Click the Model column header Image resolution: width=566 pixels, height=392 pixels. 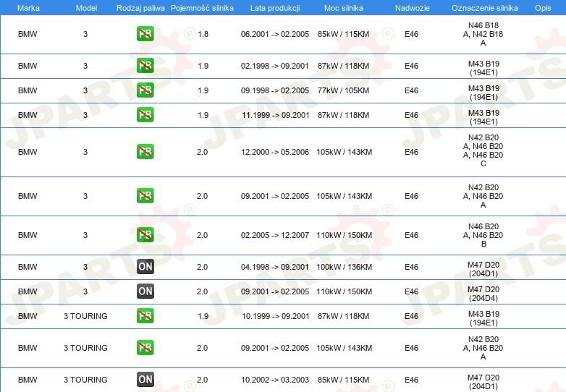(86, 8)
